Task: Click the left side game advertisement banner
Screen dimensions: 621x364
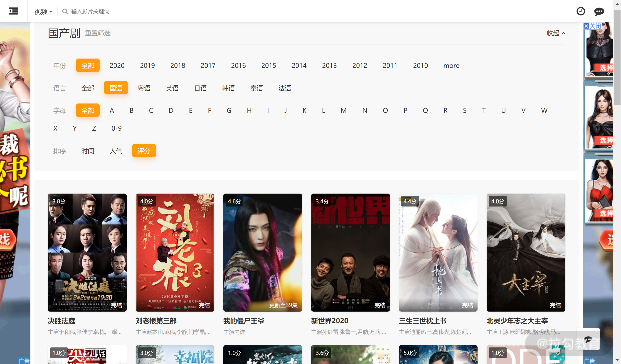Action: 15,193
